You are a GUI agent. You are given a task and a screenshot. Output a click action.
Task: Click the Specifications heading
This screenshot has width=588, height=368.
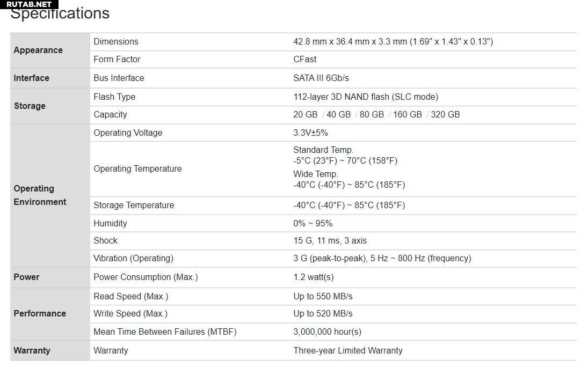(60, 14)
